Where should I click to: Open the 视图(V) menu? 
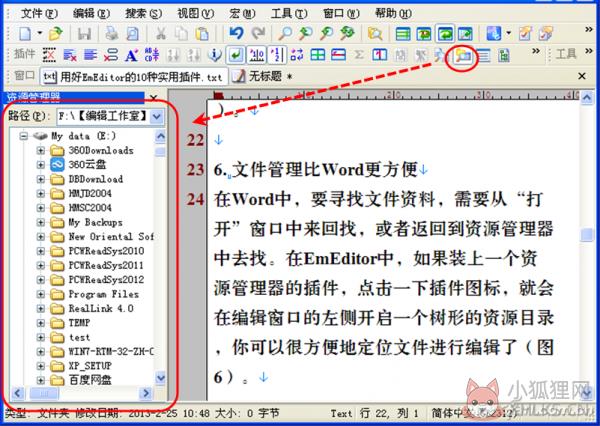click(195, 13)
